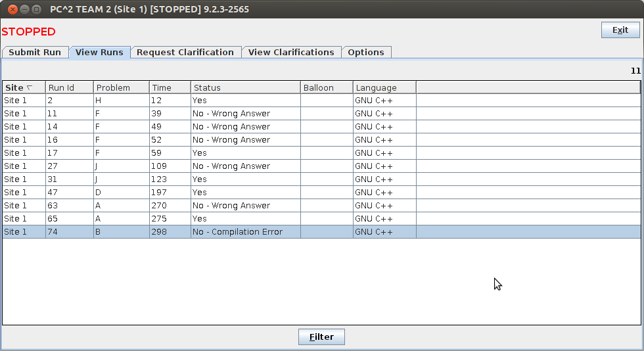Viewport: 644px width, 351px height.
Task: Switch to the Submit Run tab
Action: coord(35,53)
